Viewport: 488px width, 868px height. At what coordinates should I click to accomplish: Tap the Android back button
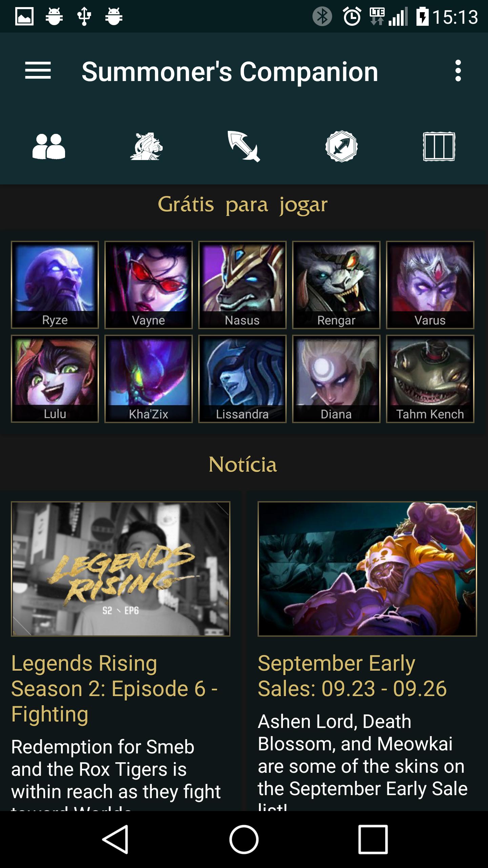tap(115, 840)
